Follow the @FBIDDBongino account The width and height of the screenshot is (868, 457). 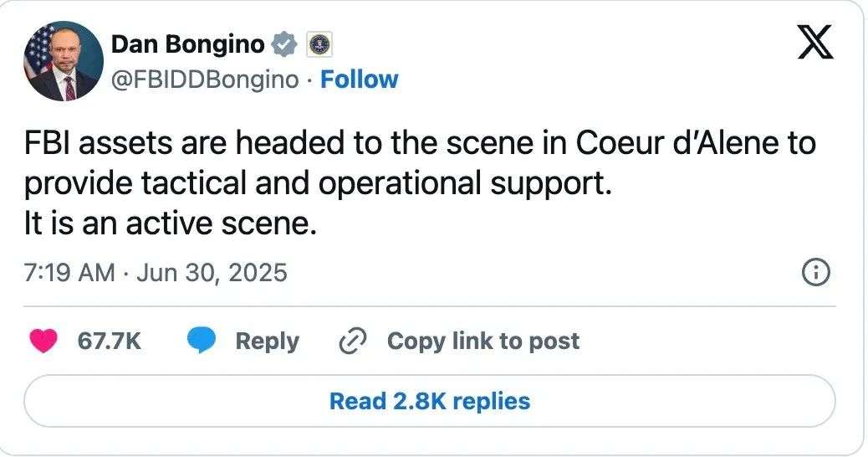click(360, 80)
